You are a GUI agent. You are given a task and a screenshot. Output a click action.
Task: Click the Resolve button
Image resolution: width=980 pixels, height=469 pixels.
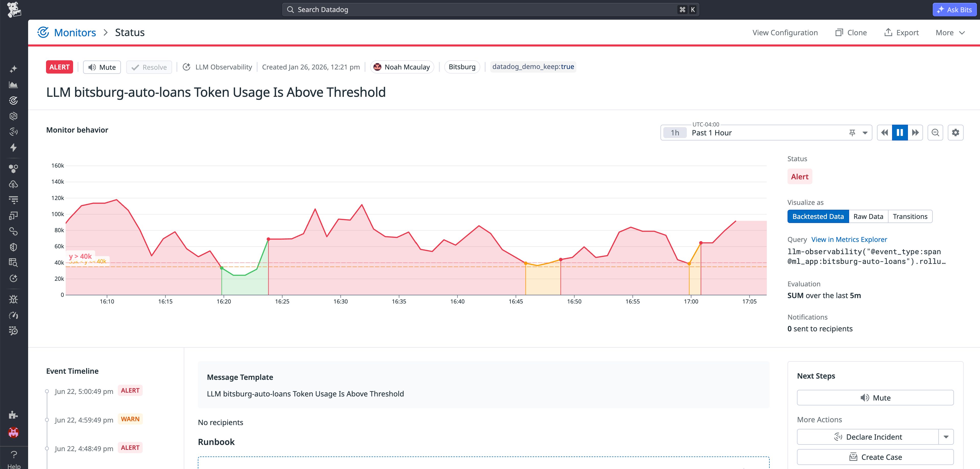[x=149, y=67]
